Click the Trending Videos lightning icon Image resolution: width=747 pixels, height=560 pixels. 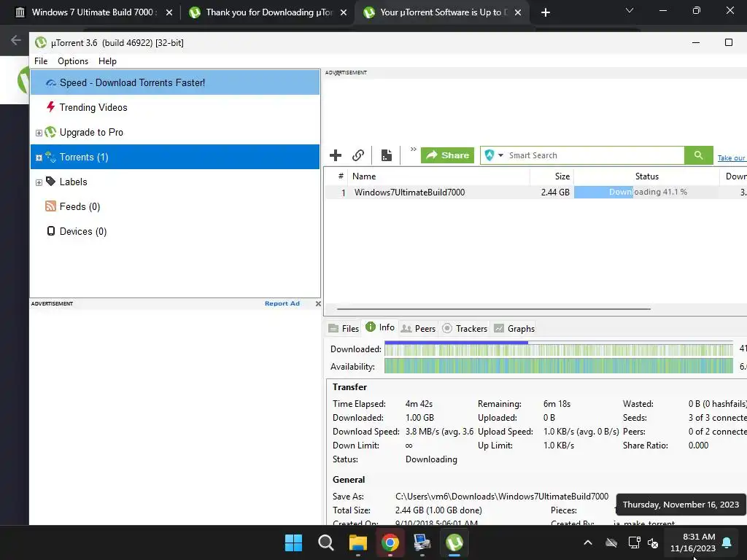[50, 106]
